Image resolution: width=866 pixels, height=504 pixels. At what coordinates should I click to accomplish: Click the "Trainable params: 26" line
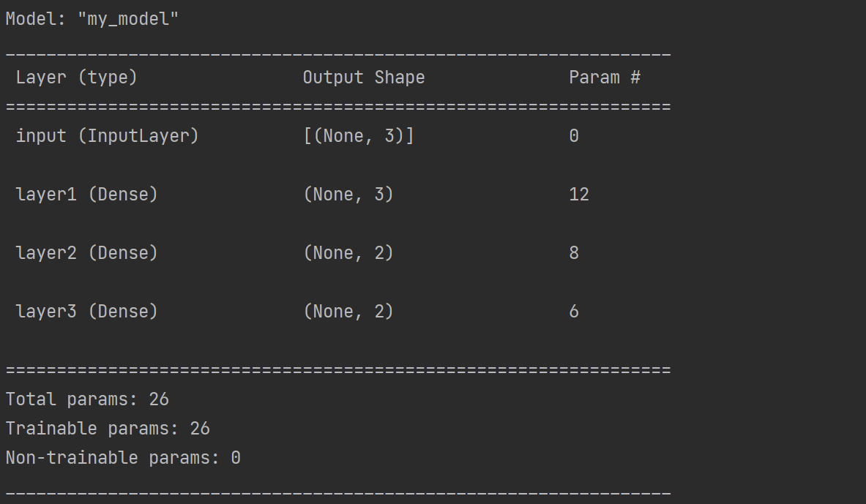tap(108, 429)
